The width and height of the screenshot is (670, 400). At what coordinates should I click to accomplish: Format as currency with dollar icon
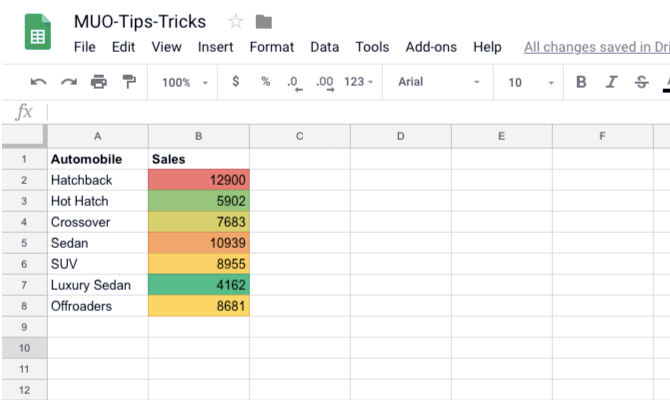235,82
